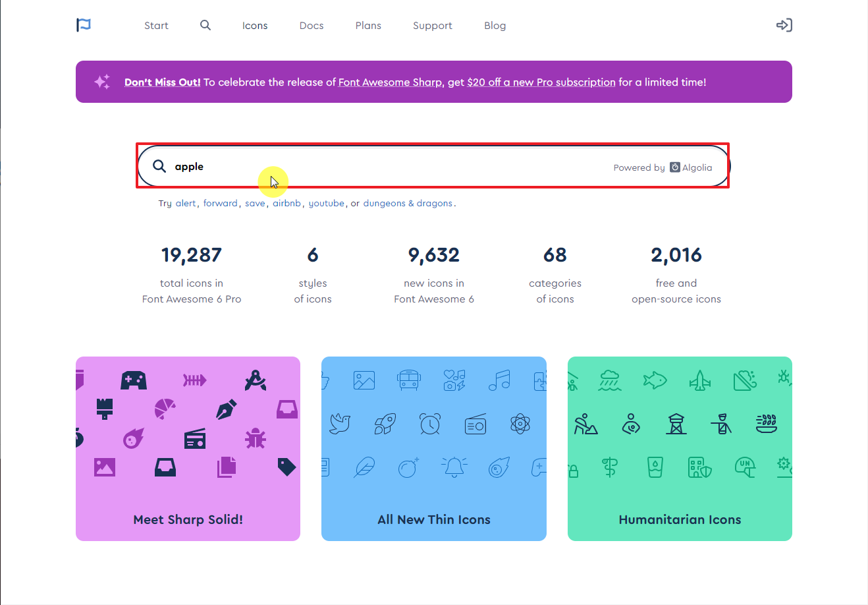
Task: Try the "alert" search suggestion
Action: point(186,203)
